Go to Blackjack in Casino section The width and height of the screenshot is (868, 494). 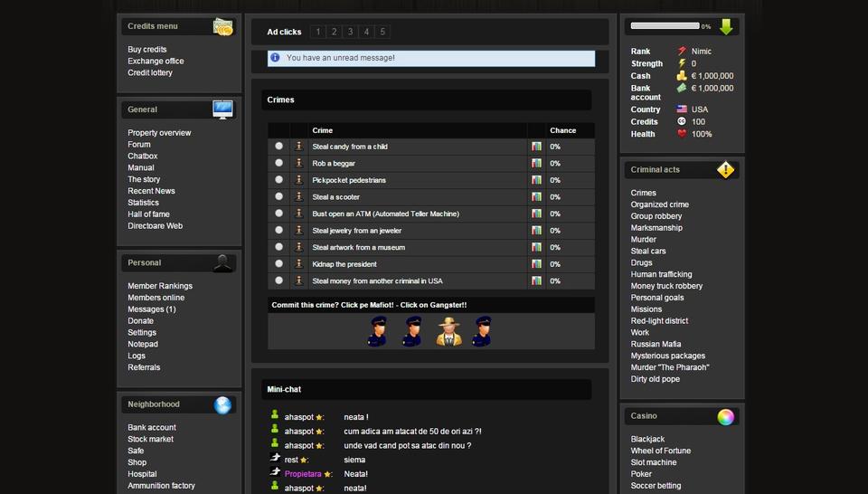(647, 439)
